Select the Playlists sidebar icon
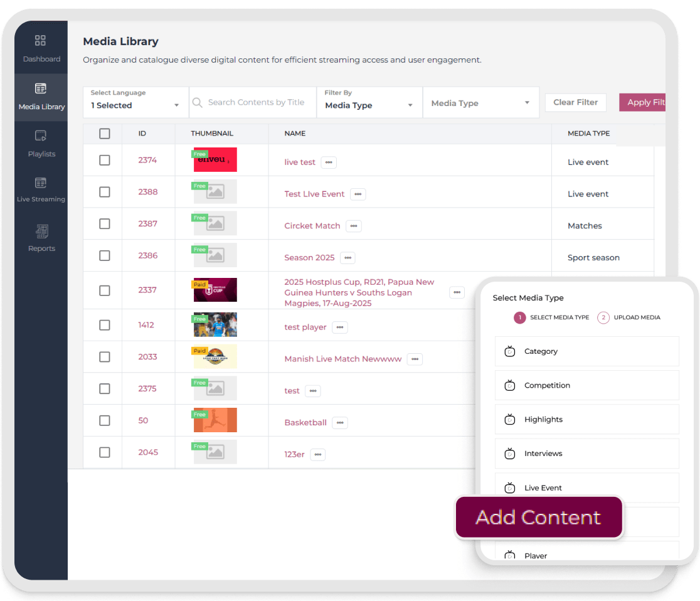The width and height of the screenshot is (700, 601). coord(41,136)
